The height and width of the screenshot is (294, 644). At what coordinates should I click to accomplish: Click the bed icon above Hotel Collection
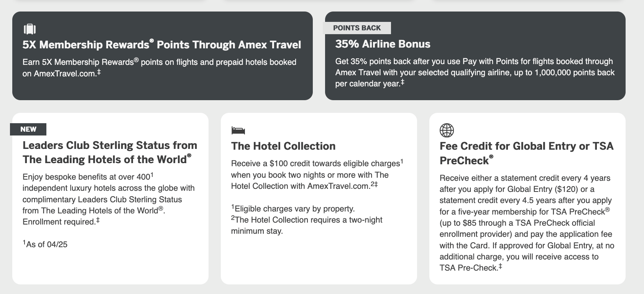(238, 130)
